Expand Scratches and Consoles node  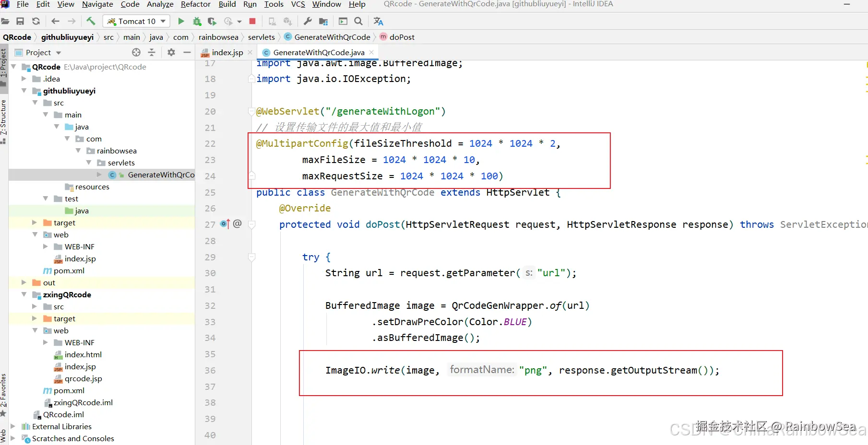coord(13,438)
